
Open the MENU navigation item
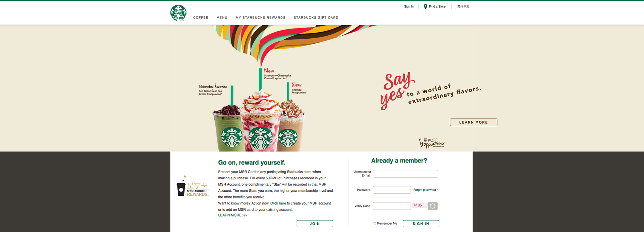[222, 18]
